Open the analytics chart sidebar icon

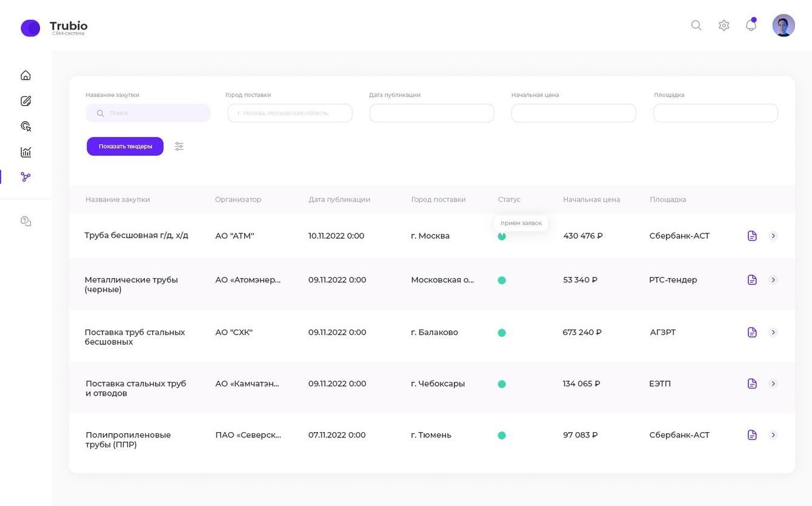25,151
